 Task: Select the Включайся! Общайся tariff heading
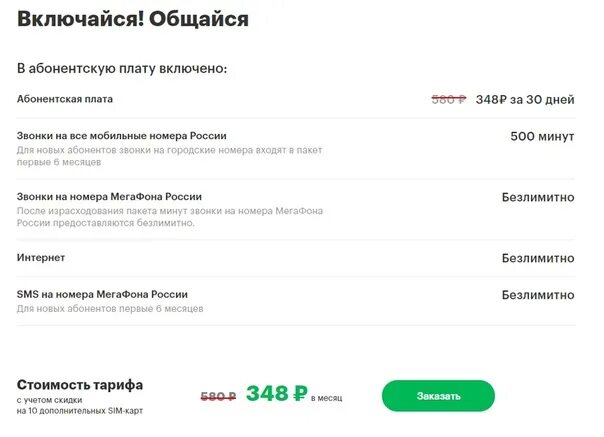tap(133, 19)
